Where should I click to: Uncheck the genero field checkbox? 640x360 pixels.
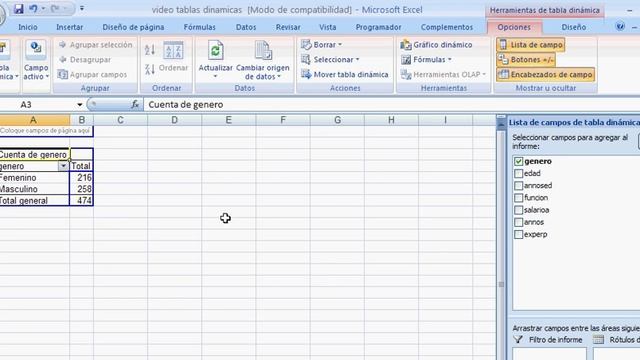(518, 161)
